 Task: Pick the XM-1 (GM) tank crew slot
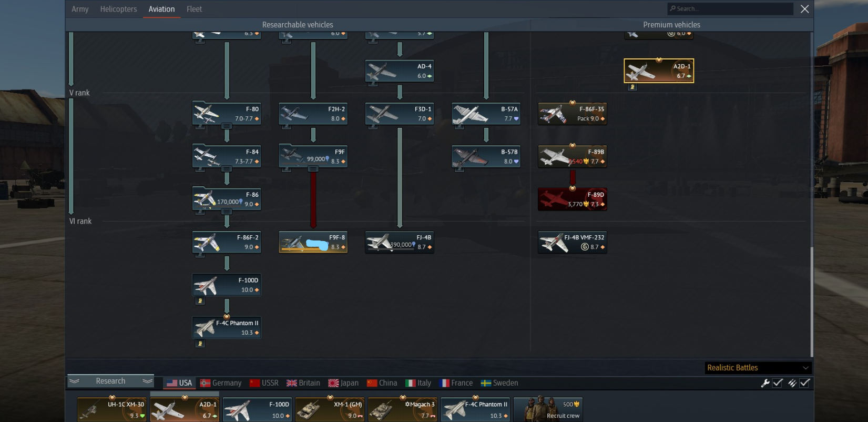(330, 409)
